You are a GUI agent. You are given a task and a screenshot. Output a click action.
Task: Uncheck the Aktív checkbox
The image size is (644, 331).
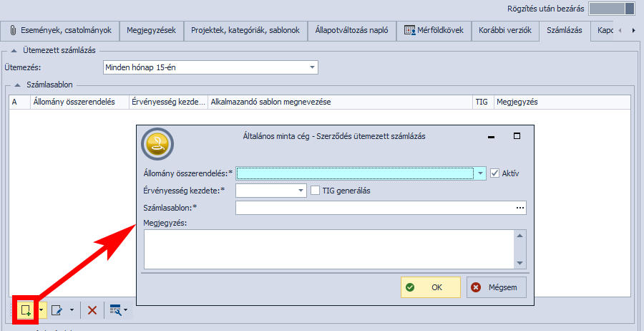click(495, 173)
